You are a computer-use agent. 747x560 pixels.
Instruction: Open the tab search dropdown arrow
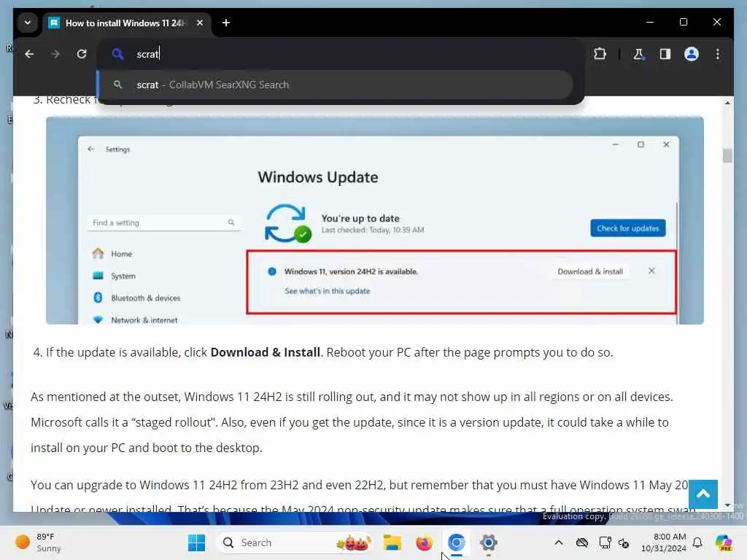[x=28, y=23]
